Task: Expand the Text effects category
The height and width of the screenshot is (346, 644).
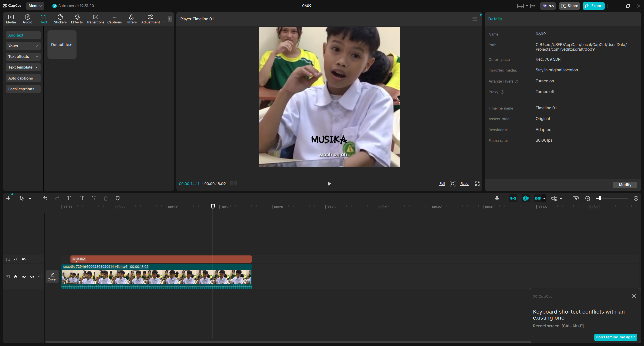Action: tap(23, 57)
